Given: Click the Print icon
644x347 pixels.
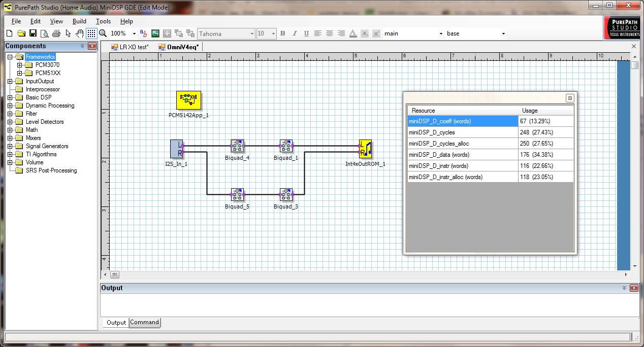Looking at the screenshot, I should 56,33.
